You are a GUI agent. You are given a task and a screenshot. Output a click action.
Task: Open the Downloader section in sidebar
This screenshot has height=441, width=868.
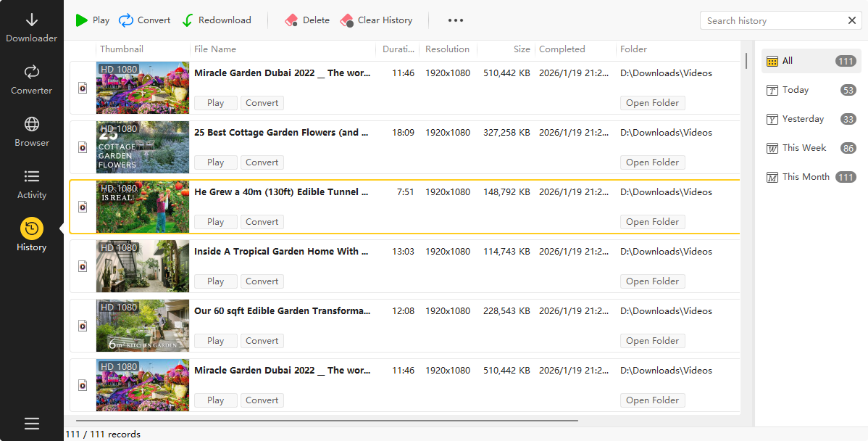[31, 28]
